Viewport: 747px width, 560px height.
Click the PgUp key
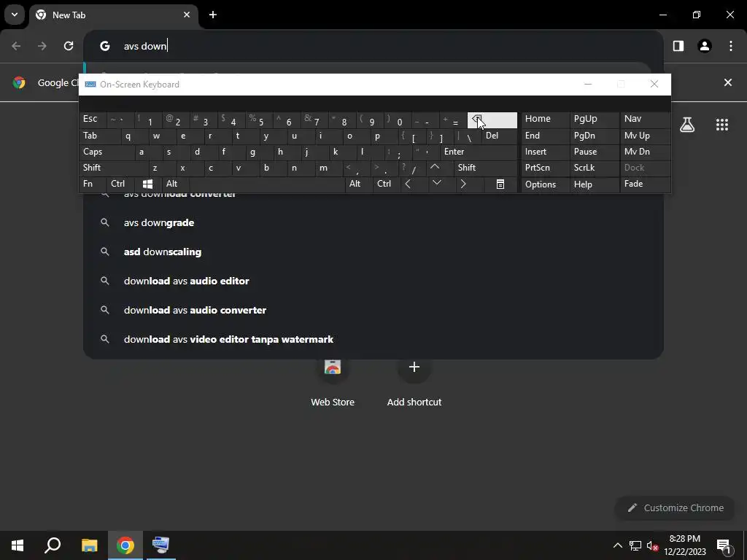pyautogui.click(x=595, y=120)
